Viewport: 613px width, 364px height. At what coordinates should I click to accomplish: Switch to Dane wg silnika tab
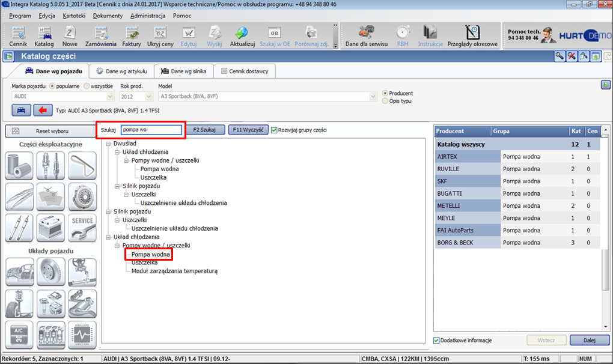click(184, 71)
